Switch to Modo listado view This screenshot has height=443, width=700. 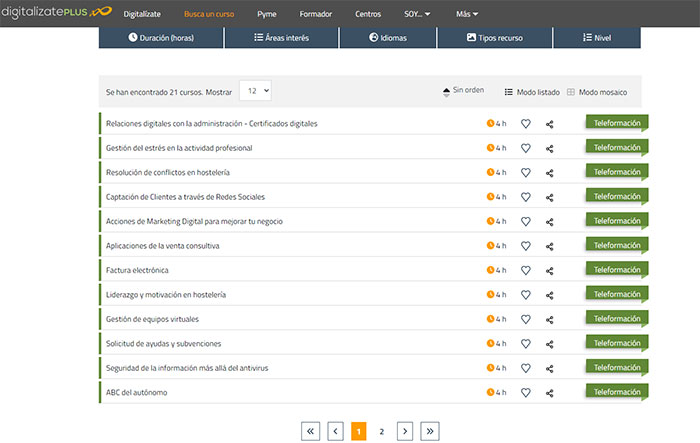532,92
